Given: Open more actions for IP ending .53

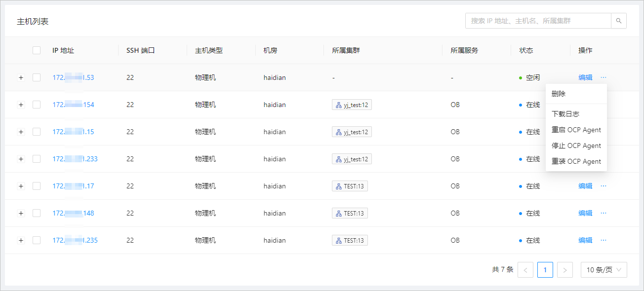Looking at the screenshot, I should (x=604, y=77).
